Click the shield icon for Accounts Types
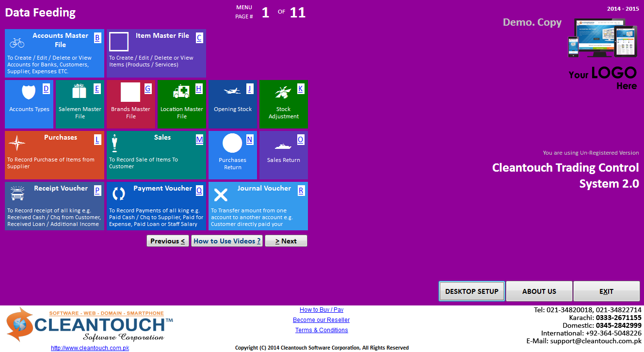 coord(29,92)
